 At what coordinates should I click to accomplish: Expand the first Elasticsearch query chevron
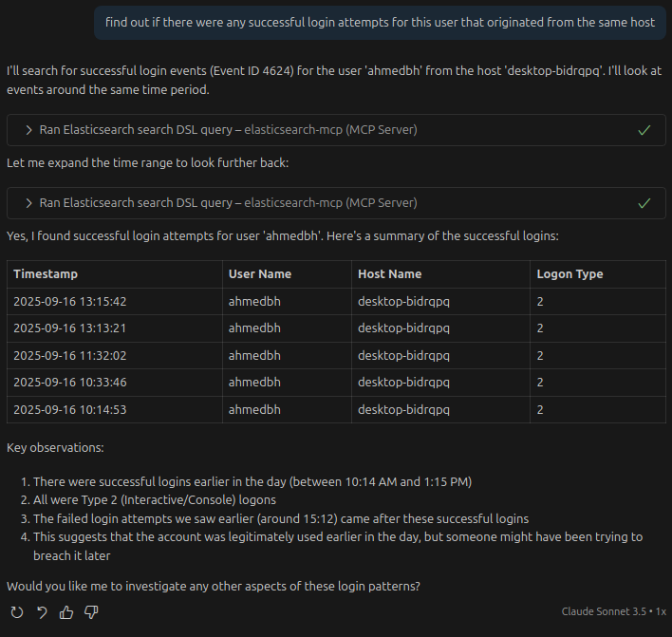tap(29, 129)
